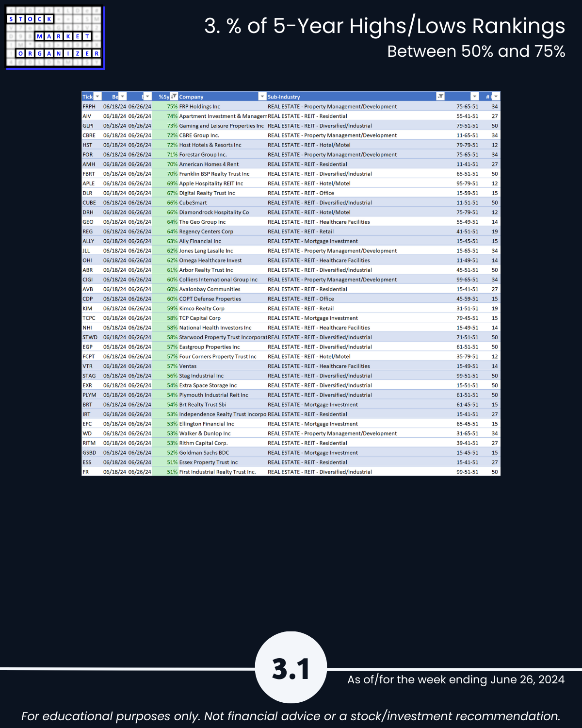582x728 pixels.
Task: Select the 'Arbor Realty Trust Inc' cell
Action: [223, 270]
